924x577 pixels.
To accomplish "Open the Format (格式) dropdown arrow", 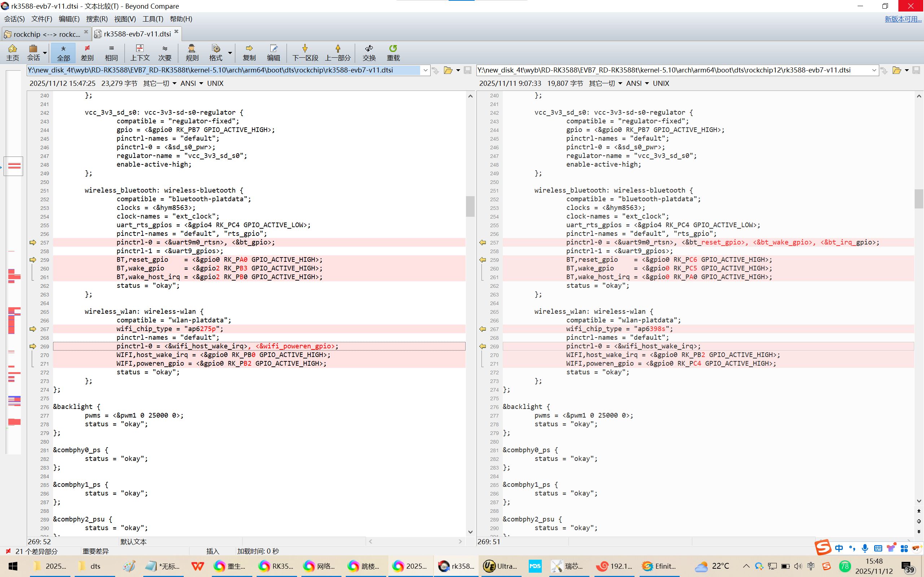I will (230, 53).
